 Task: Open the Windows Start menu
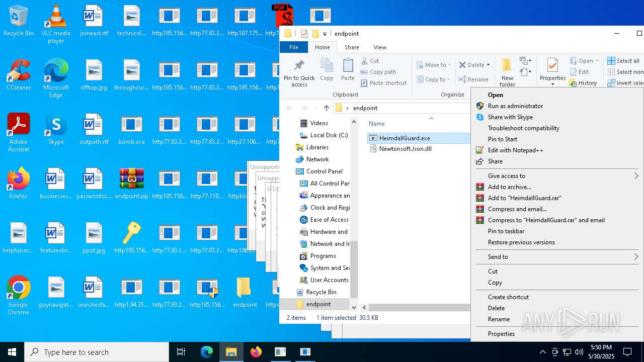[x=12, y=352]
